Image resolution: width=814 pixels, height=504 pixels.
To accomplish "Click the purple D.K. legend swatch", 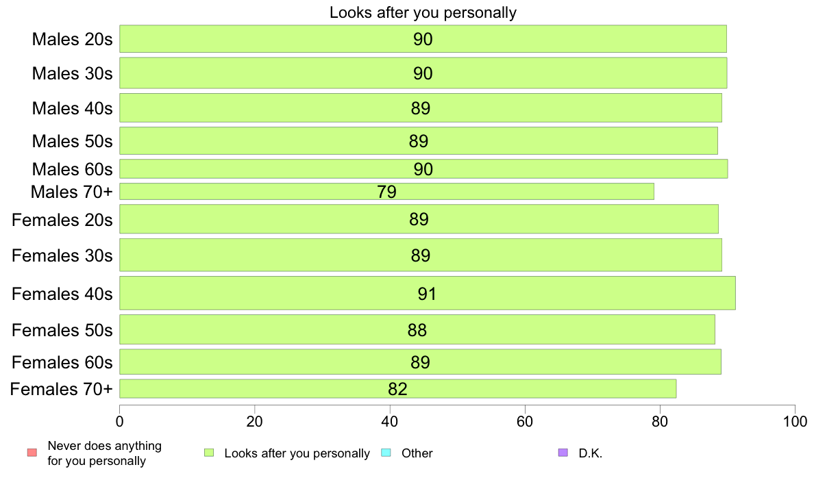I will 563,453.
